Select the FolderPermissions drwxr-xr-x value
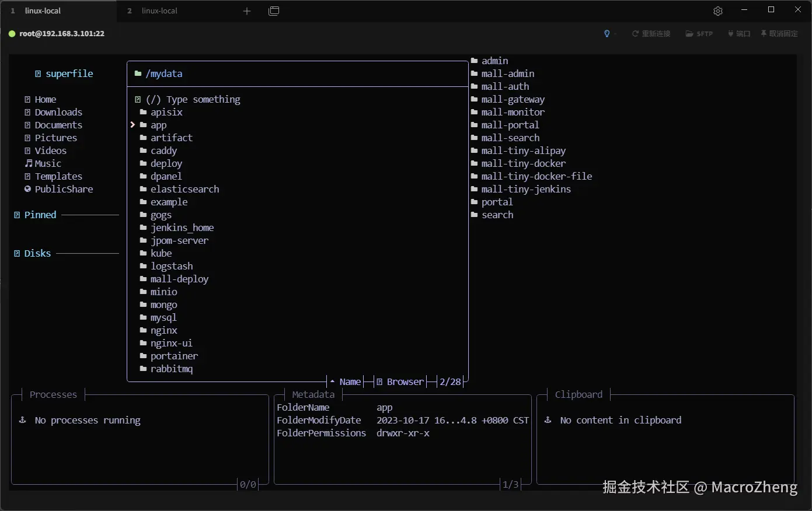812x511 pixels. click(x=403, y=433)
